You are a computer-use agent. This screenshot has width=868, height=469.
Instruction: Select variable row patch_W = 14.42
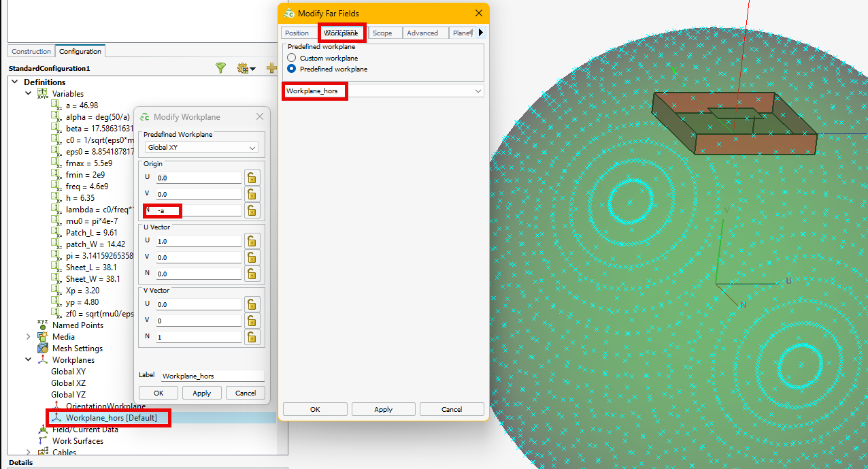pyautogui.click(x=95, y=244)
